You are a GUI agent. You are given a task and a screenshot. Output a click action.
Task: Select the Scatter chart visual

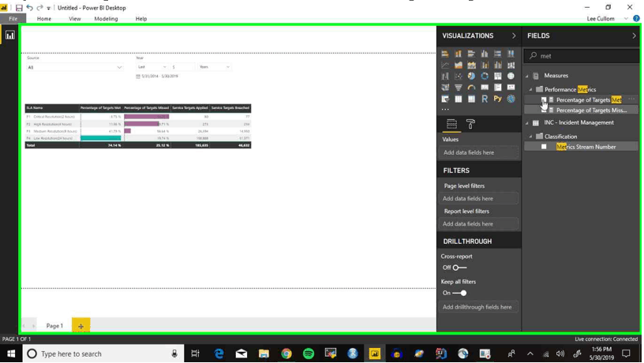tap(459, 77)
